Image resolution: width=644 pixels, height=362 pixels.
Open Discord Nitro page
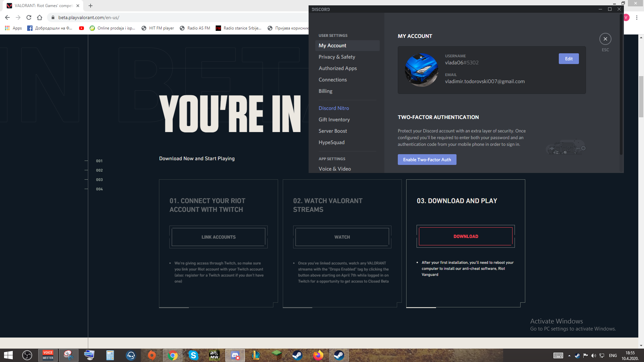[347, 108]
